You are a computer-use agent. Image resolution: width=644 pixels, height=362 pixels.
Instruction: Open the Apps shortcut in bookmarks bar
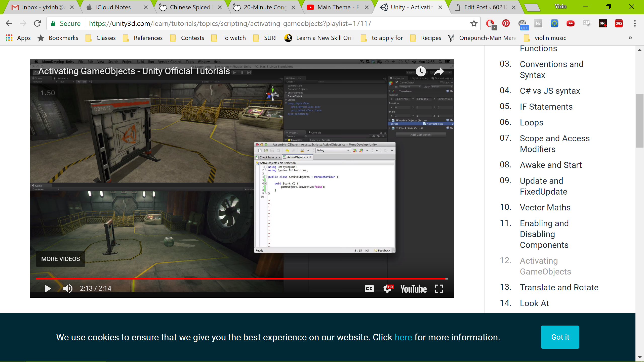(x=18, y=38)
